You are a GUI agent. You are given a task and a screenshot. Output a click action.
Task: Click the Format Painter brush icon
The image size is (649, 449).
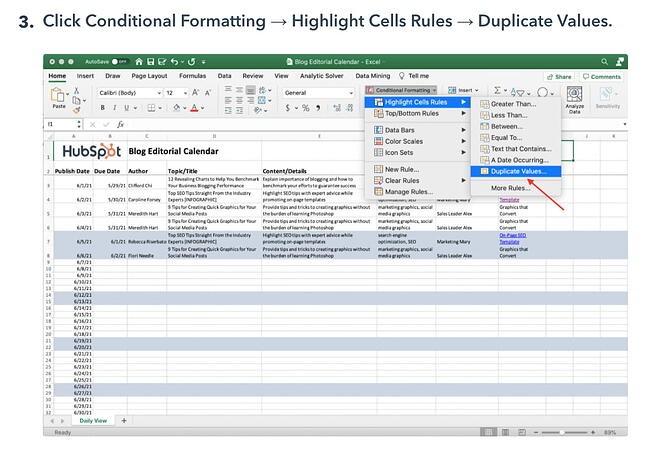(x=77, y=110)
